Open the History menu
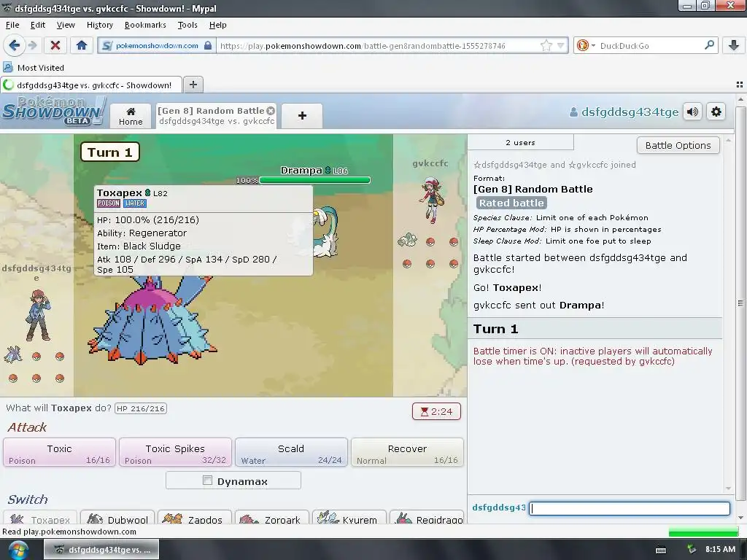Image resolution: width=747 pixels, height=560 pixels. [99, 25]
